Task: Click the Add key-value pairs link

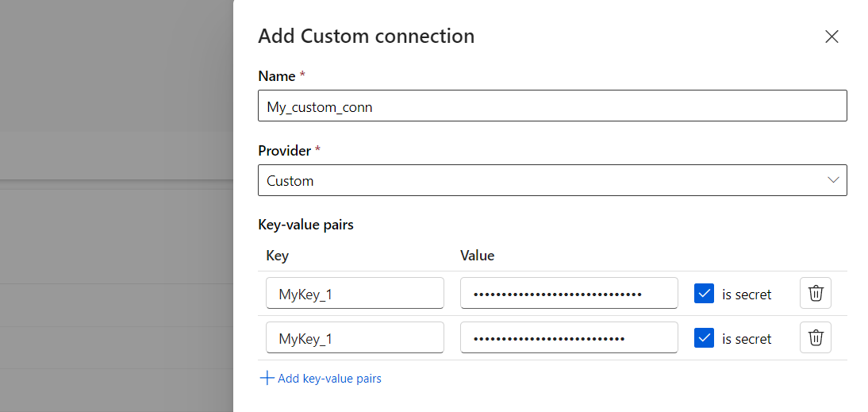Action: coord(329,379)
